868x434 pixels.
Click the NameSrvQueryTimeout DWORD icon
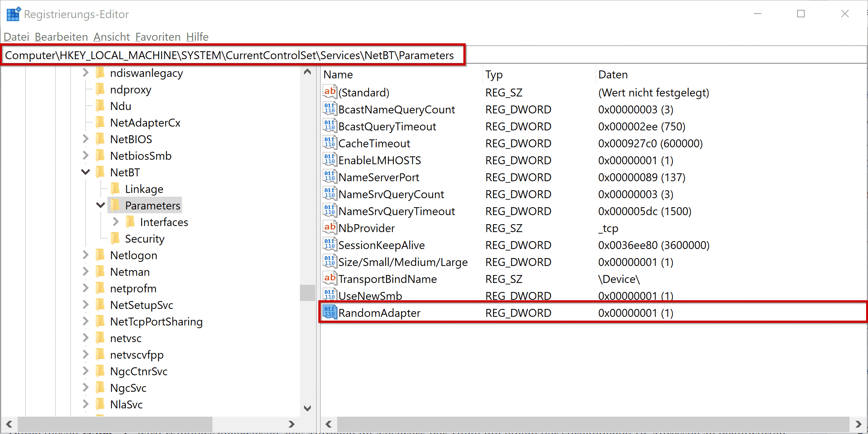click(x=330, y=210)
